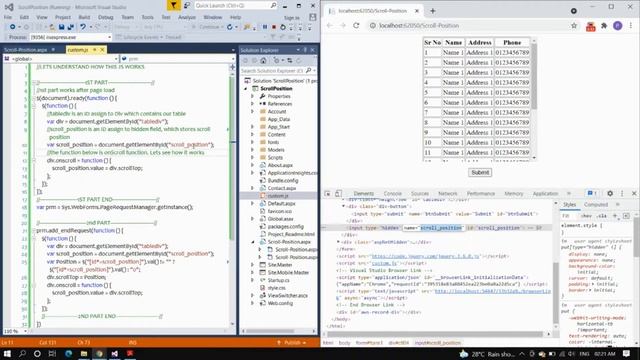Collapse the Scroll-Position.aspx node
640x360 pixels.
(252, 242)
